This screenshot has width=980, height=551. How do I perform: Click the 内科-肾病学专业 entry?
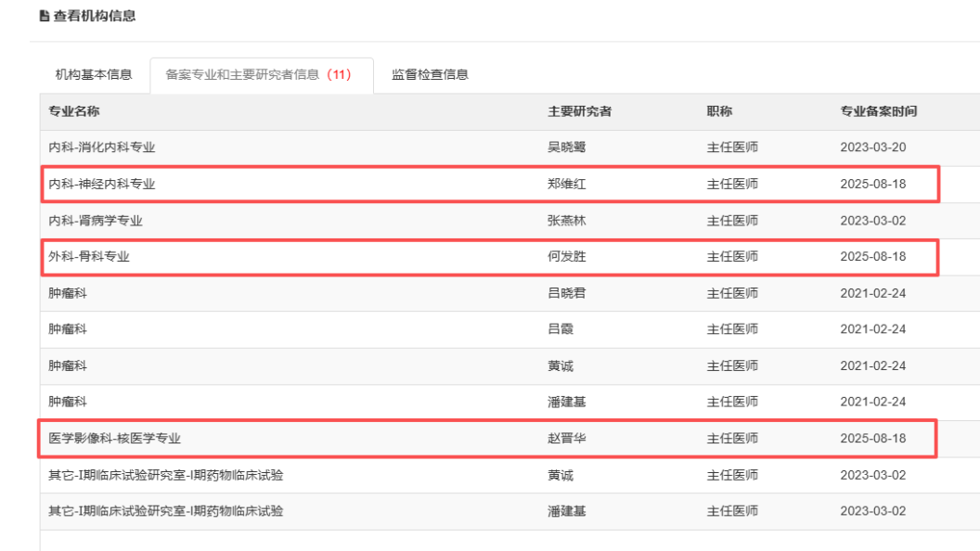(x=96, y=221)
